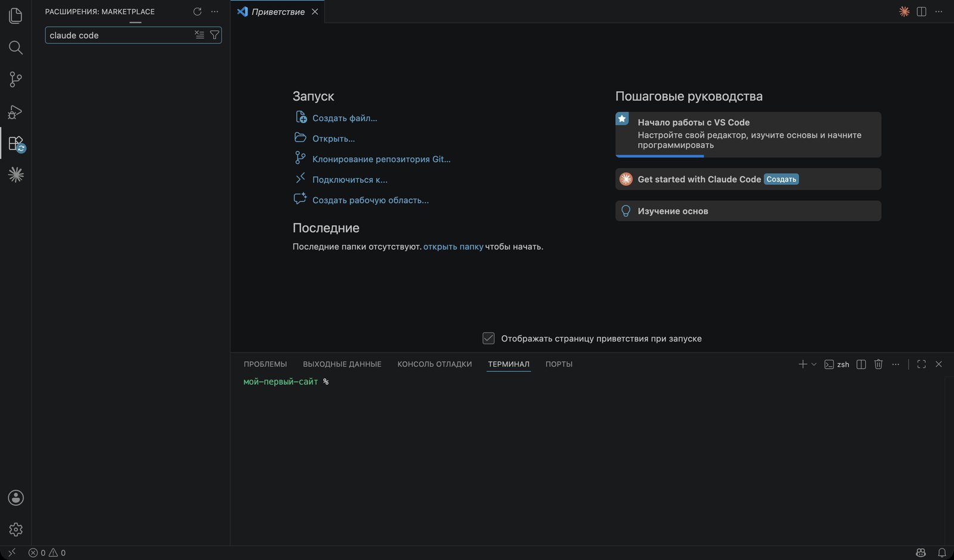The width and height of the screenshot is (954, 560).
Task: Select the Extensions view icon
Action: pos(16,143)
